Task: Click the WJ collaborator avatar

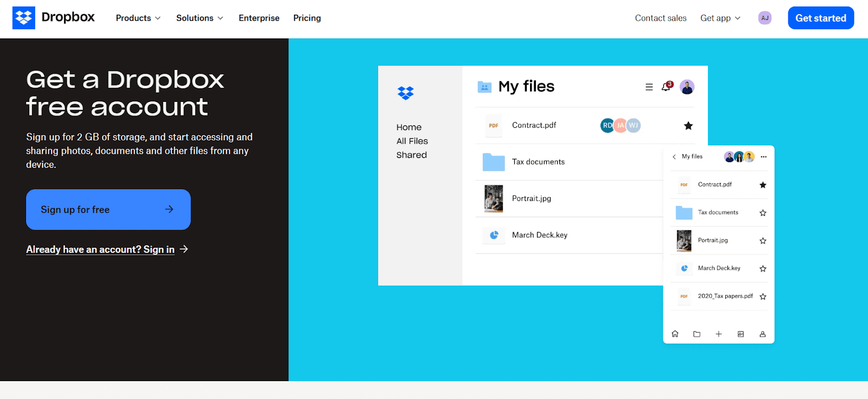Action: (634, 125)
